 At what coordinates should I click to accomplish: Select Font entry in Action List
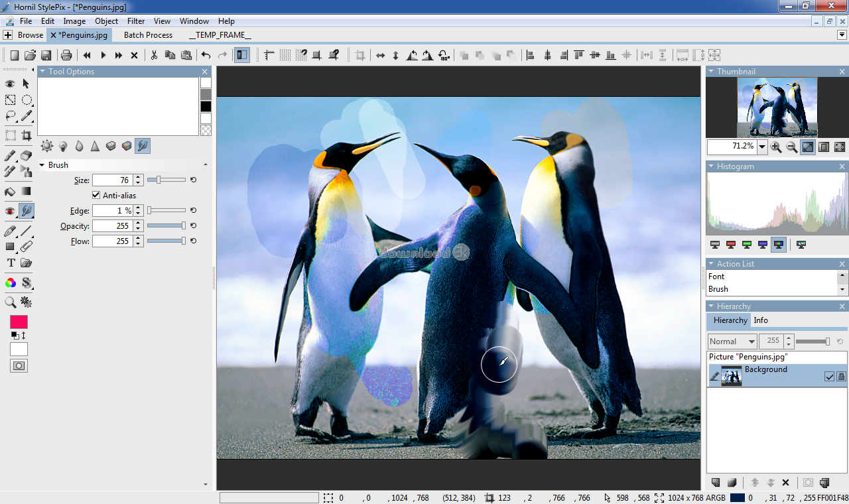tap(716, 277)
